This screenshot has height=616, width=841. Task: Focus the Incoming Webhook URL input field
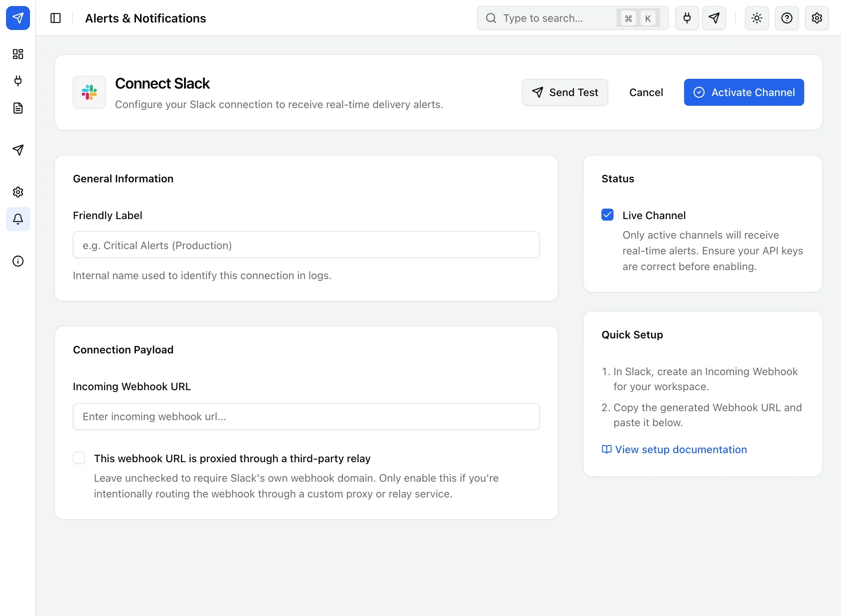306,416
